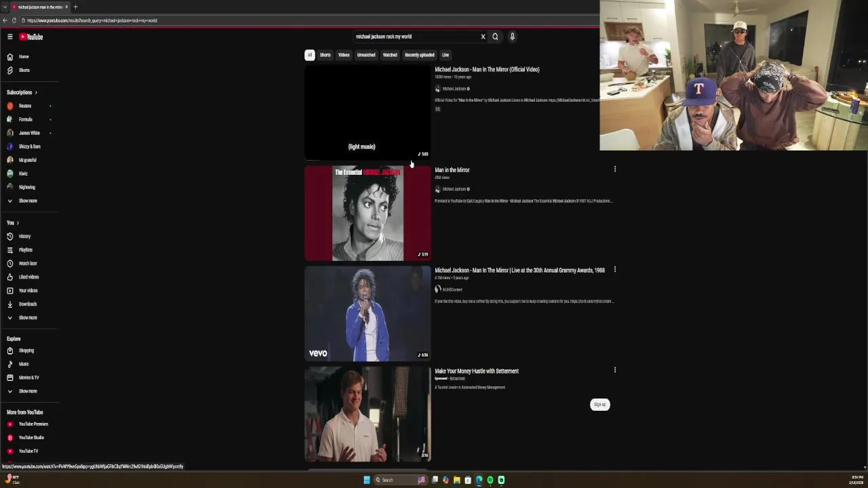Open the Betterment ad thumbnail
Image resolution: width=868 pixels, height=488 pixels.
368,414
